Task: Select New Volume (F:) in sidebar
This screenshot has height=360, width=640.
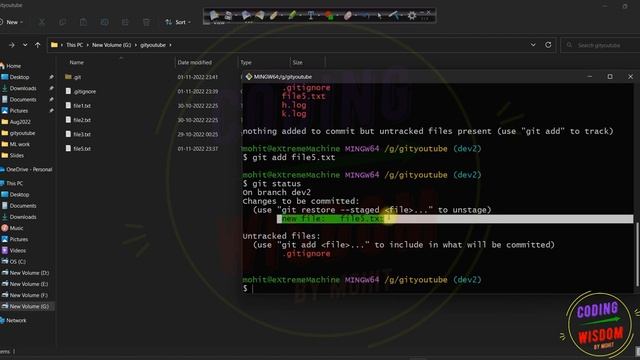Action: (x=25, y=295)
